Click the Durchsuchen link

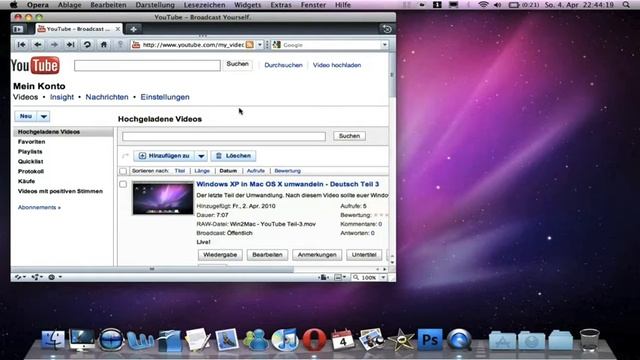pos(283,65)
